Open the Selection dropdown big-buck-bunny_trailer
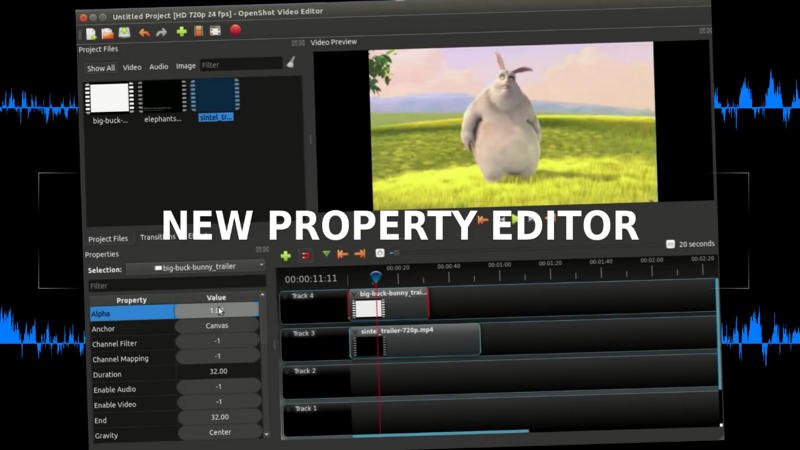This screenshot has width=800, height=450. (x=196, y=267)
